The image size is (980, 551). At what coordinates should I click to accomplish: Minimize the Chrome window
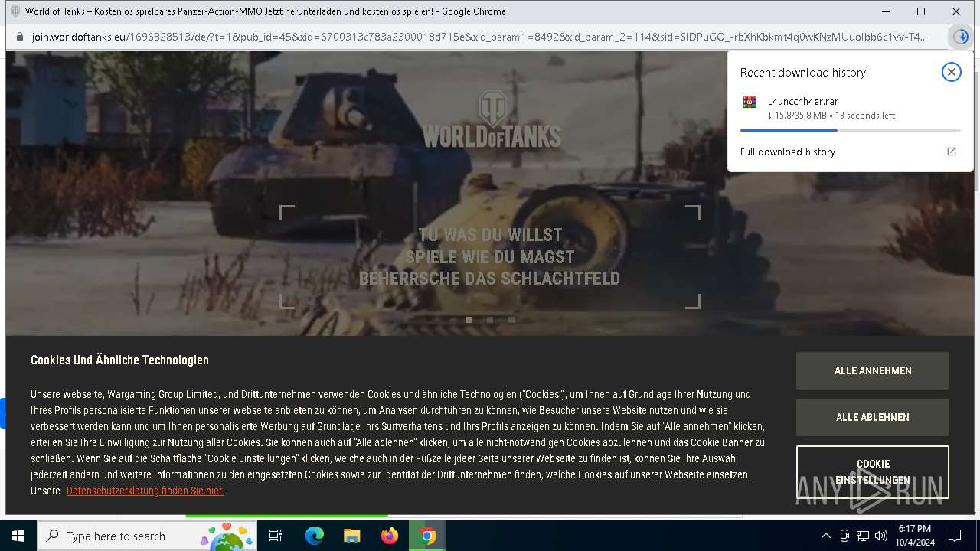click(x=886, y=11)
